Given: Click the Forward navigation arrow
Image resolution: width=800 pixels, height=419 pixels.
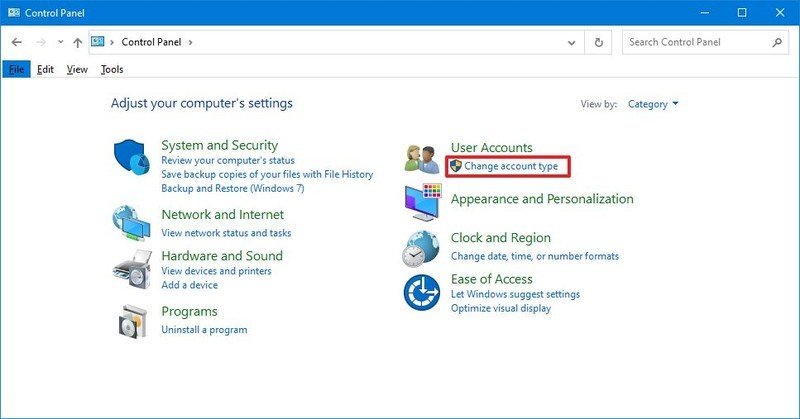Looking at the screenshot, I should [41, 42].
